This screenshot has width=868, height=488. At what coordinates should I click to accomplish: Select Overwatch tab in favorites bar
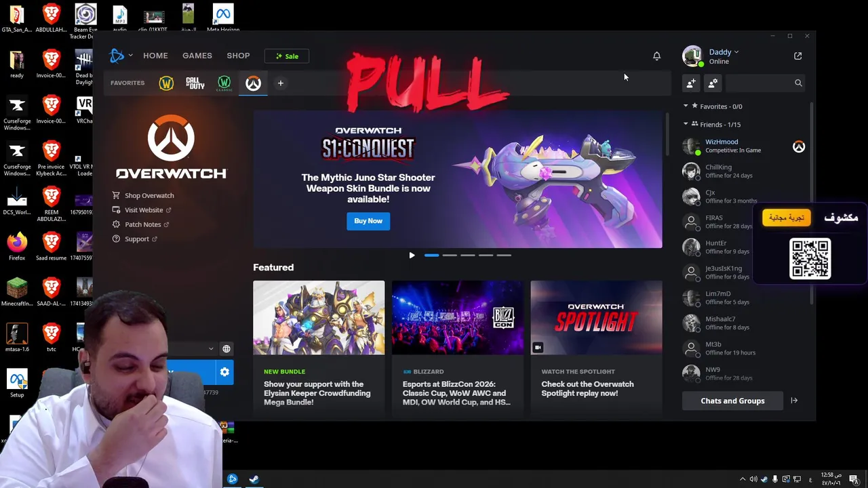[x=253, y=83]
